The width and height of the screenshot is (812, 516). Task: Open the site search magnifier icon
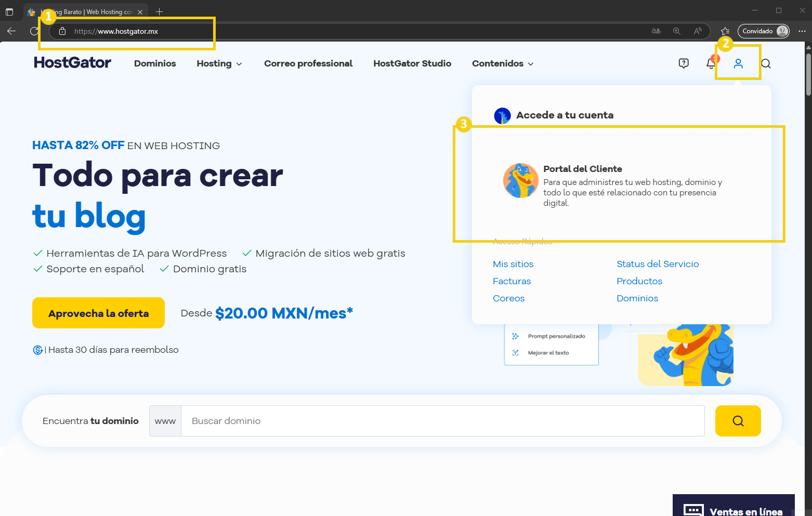pyautogui.click(x=766, y=63)
